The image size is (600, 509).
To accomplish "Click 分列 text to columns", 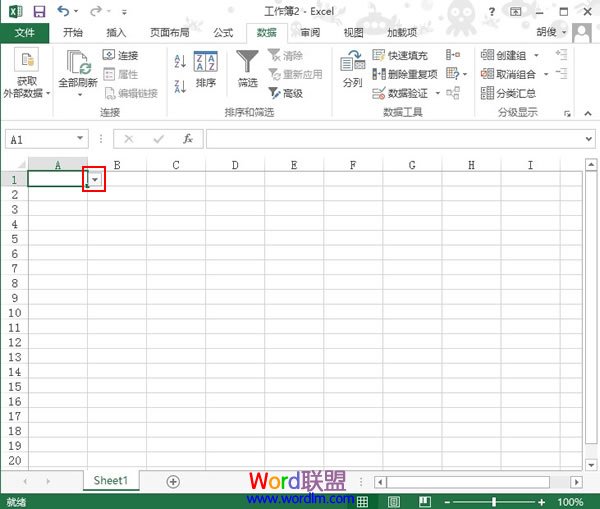I will 352,69.
